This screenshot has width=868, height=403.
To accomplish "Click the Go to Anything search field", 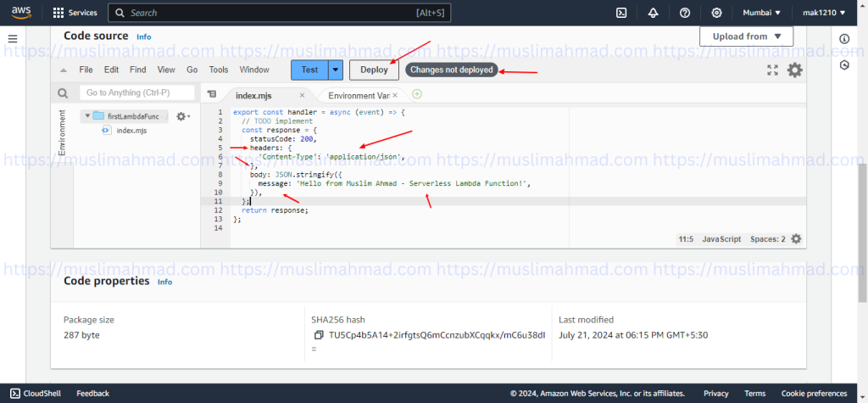I will [136, 92].
